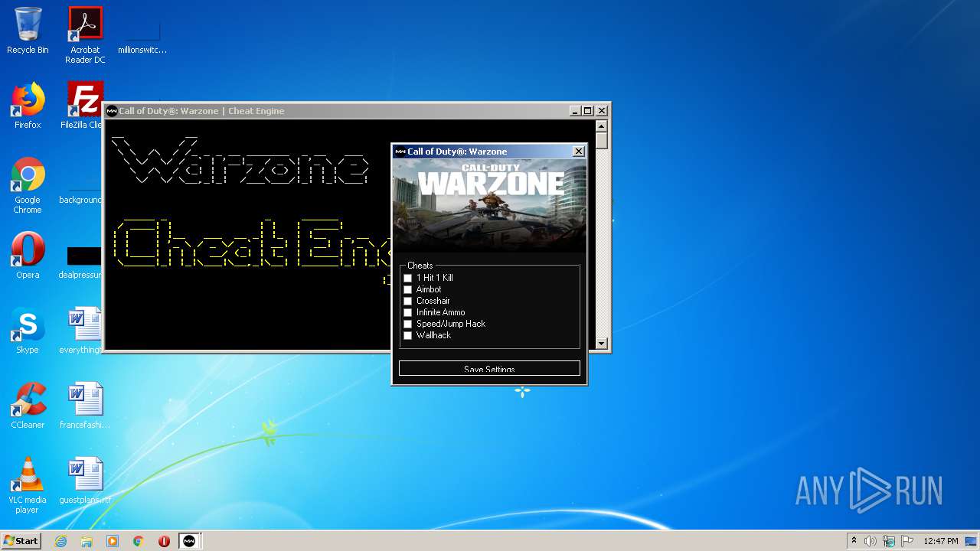Enable the Wallhack cheat
Image resolution: width=980 pixels, height=551 pixels.
tap(407, 335)
